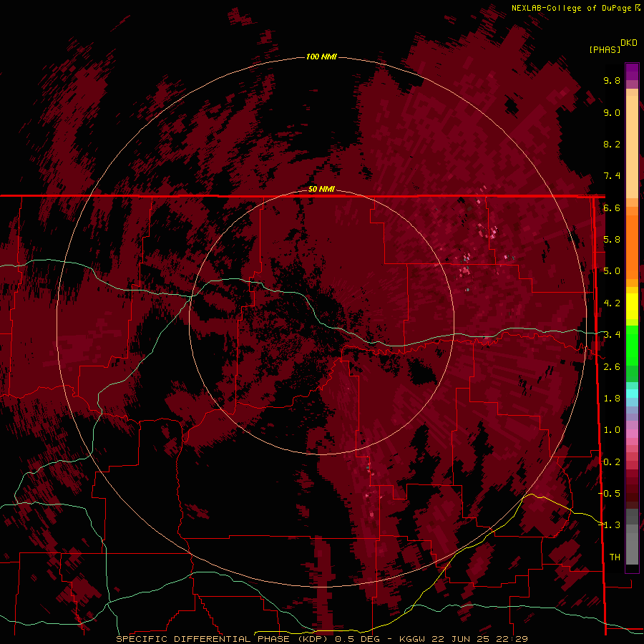
Task: Click the 9.0 value on the color scale
Action: 612,112
